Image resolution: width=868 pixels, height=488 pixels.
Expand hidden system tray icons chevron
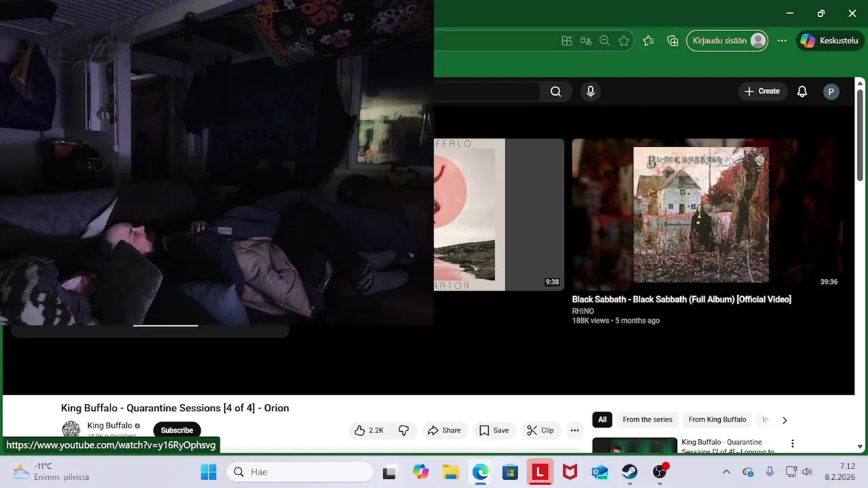(726, 472)
